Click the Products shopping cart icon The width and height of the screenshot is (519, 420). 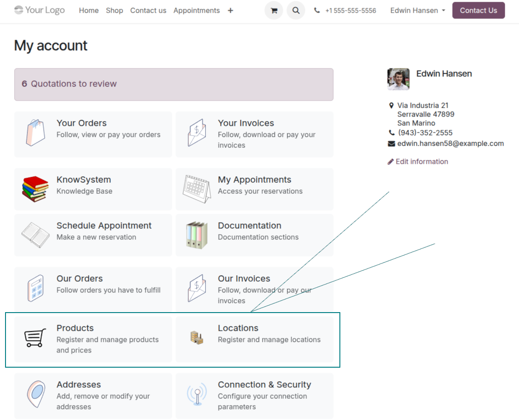coord(35,338)
